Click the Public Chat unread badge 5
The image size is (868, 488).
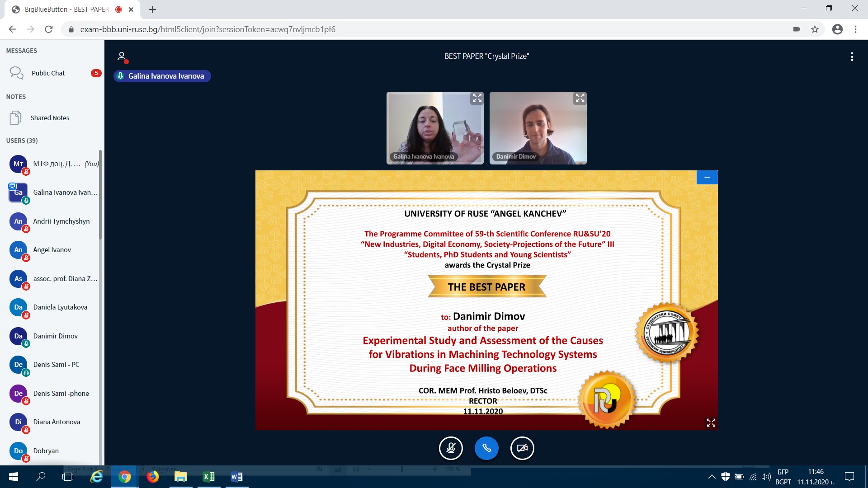[96, 73]
